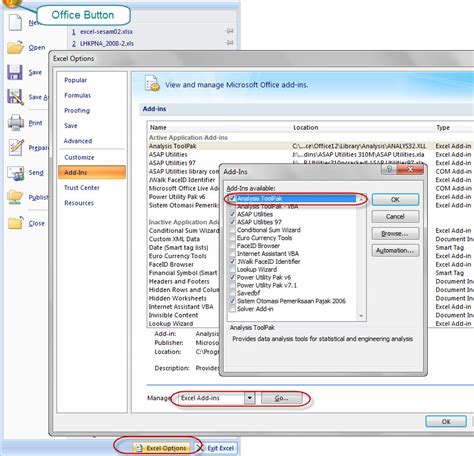
Task: Select Add-Ins category in Excel Options sidebar
Action: [x=92, y=172]
